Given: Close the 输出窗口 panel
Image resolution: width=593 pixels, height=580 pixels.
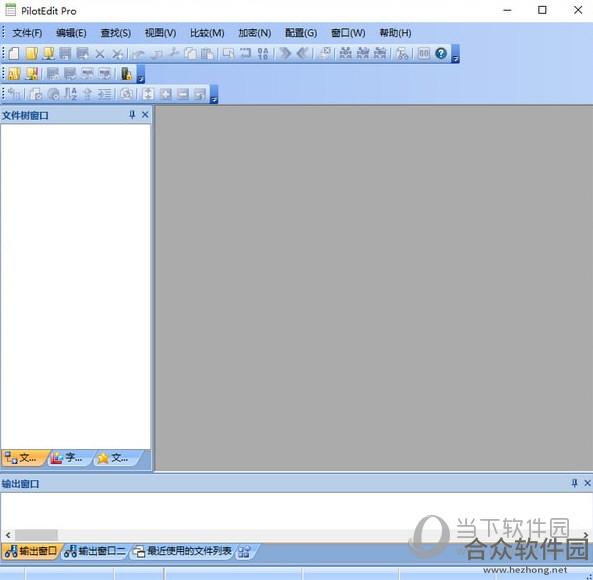Looking at the screenshot, I should (587, 483).
